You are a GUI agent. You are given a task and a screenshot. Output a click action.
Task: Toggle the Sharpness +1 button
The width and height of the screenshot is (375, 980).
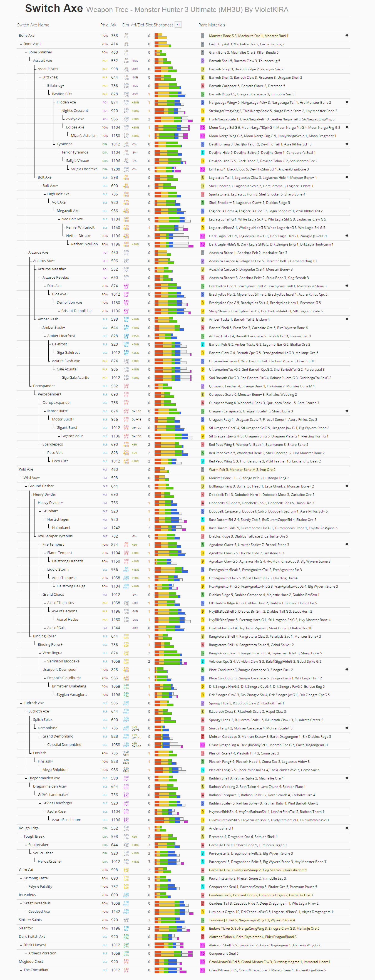pos(178,25)
